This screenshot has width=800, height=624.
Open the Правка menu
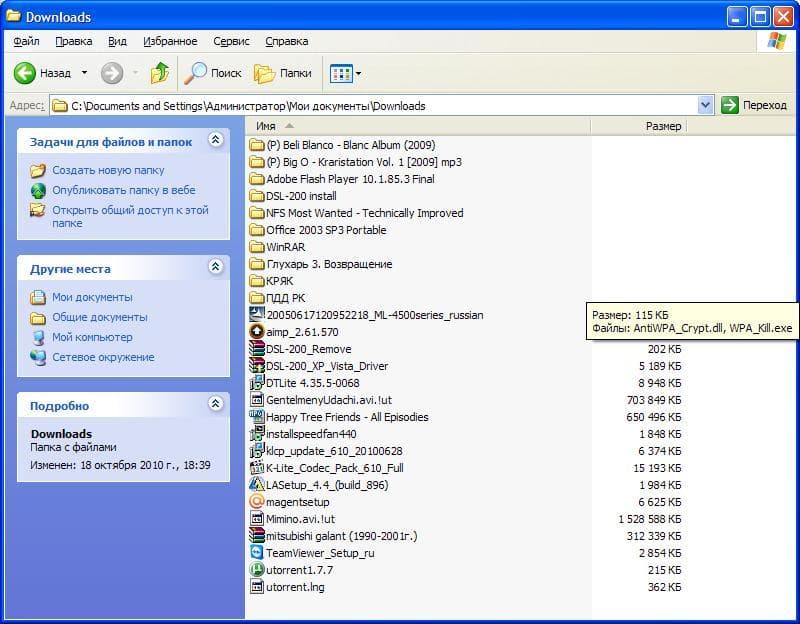tap(73, 41)
